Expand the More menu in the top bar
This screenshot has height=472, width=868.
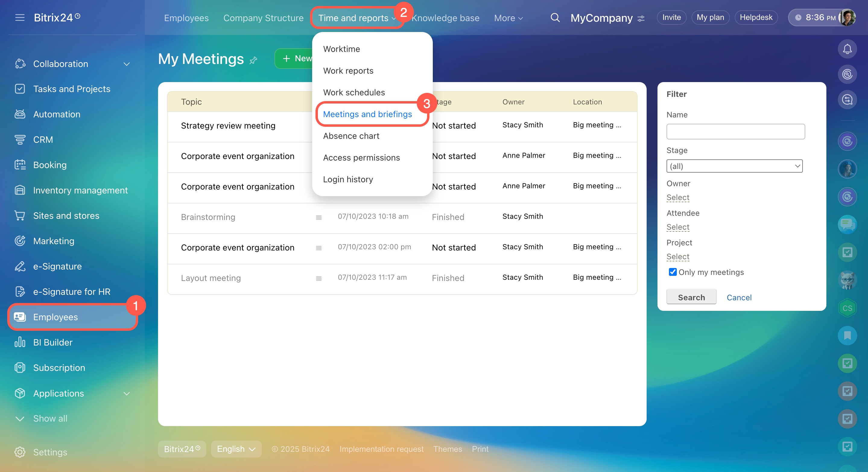click(x=508, y=18)
